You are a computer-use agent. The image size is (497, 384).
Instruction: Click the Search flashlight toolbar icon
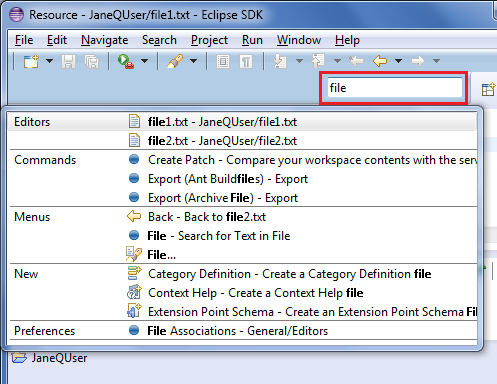[x=175, y=61]
